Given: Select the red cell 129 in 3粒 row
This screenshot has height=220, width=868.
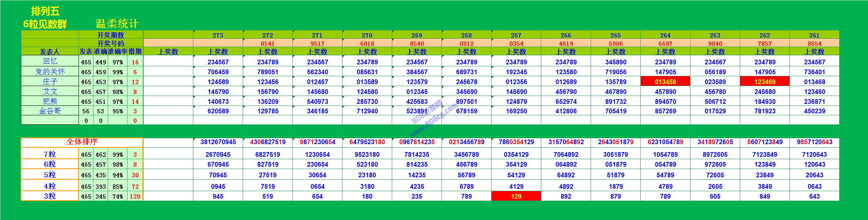Looking at the screenshot, I should (516, 196).
